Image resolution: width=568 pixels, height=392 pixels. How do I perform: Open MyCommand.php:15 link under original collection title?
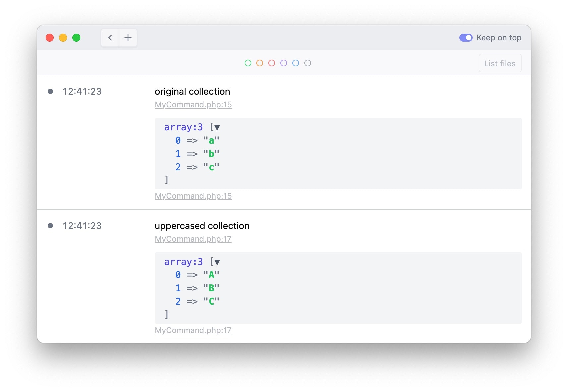click(193, 105)
